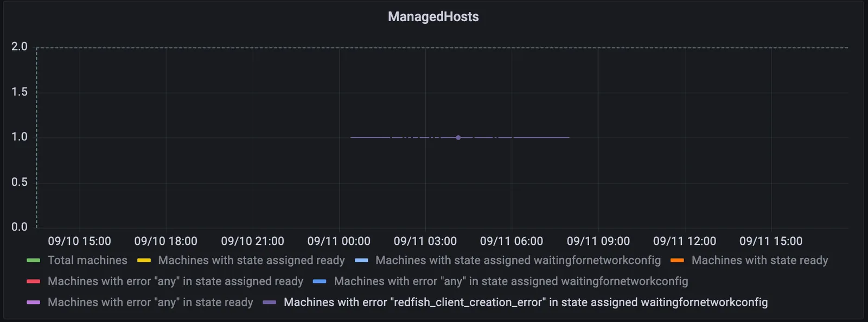Click the 09/11 03:00 x-axis label
This screenshot has width=868, height=322.
[425, 241]
